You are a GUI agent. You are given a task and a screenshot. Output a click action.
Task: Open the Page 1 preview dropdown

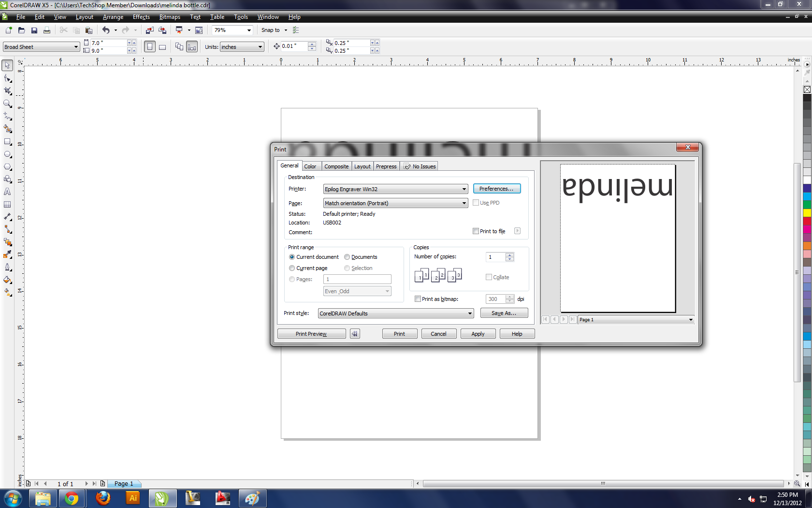(636, 320)
